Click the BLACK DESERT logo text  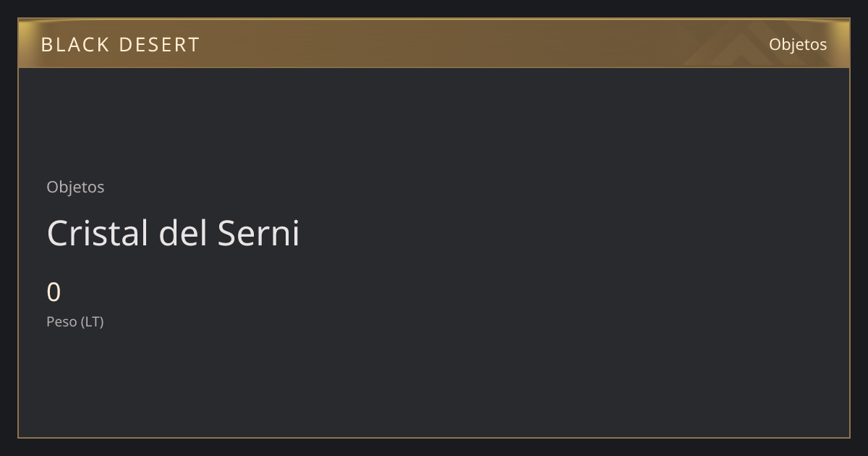tap(120, 45)
